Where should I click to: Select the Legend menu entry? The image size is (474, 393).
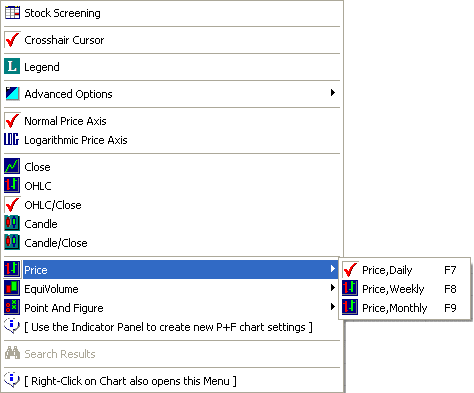tap(172, 67)
